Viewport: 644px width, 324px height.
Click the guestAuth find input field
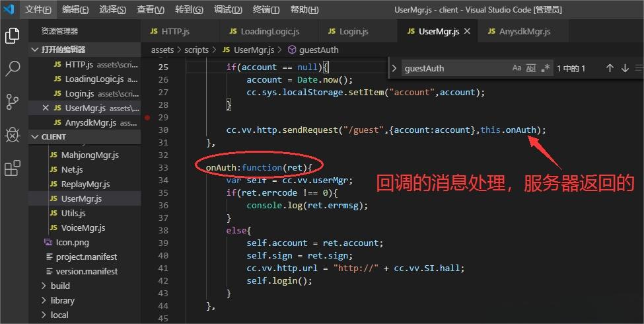click(x=454, y=68)
